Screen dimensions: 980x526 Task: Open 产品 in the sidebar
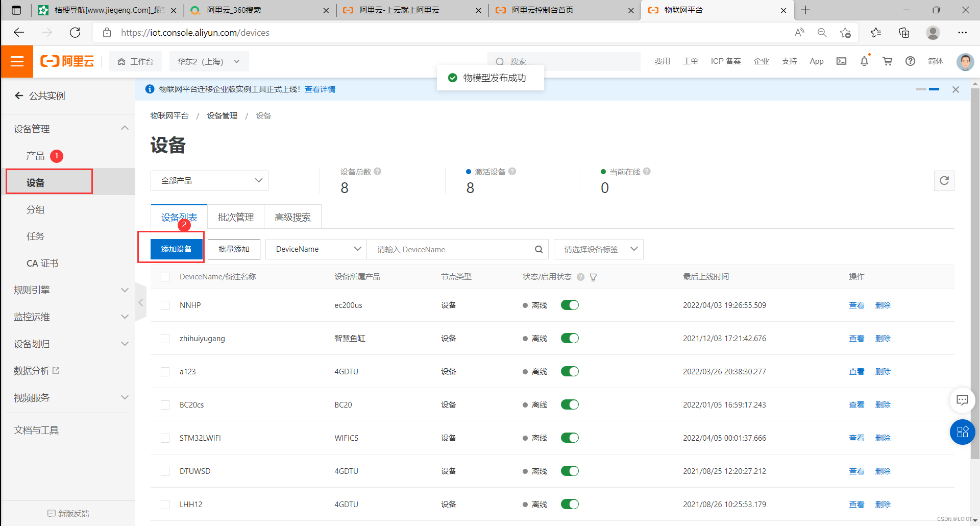click(x=35, y=156)
